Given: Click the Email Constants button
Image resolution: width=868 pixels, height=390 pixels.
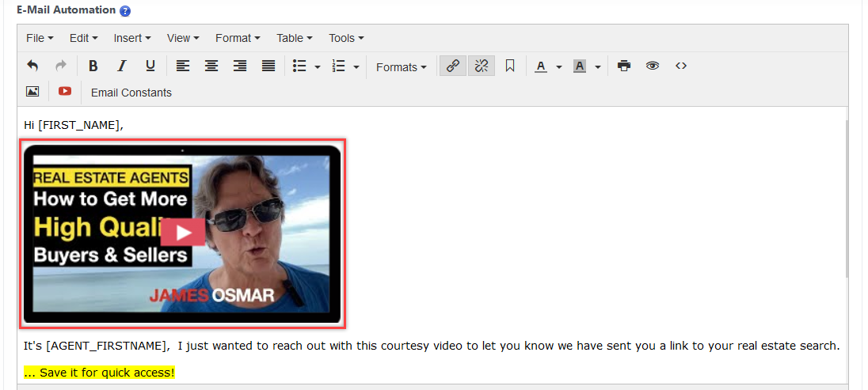Looking at the screenshot, I should [131, 93].
